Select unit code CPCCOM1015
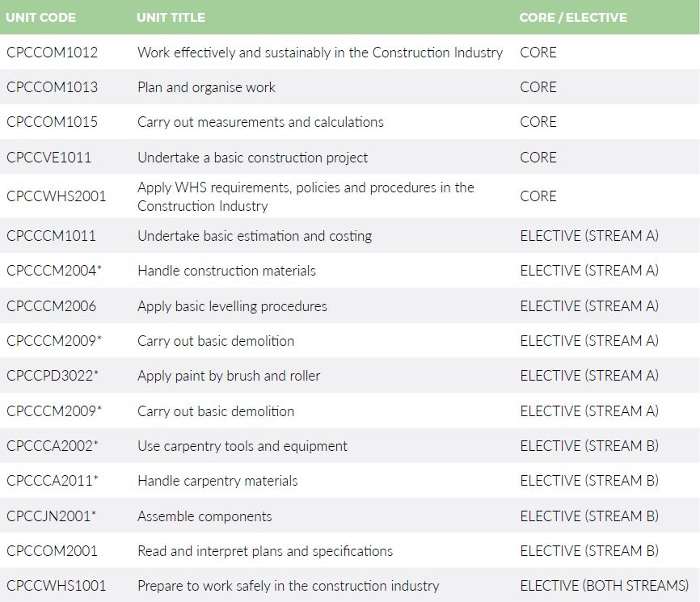This screenshot has height=602, width=700. coord(52,122)
